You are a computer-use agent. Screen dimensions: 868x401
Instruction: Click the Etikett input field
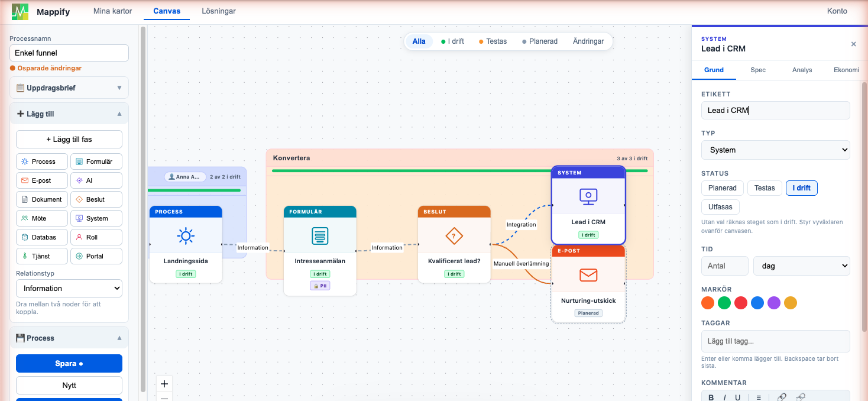[776, 111]
